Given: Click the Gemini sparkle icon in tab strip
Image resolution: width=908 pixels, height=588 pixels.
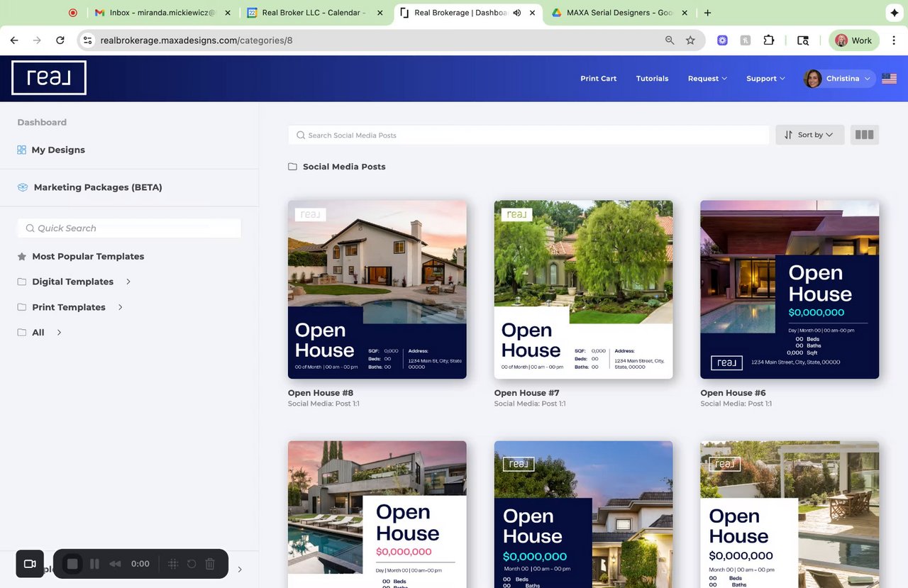Looking at the screenshot, I should (894, 13).
